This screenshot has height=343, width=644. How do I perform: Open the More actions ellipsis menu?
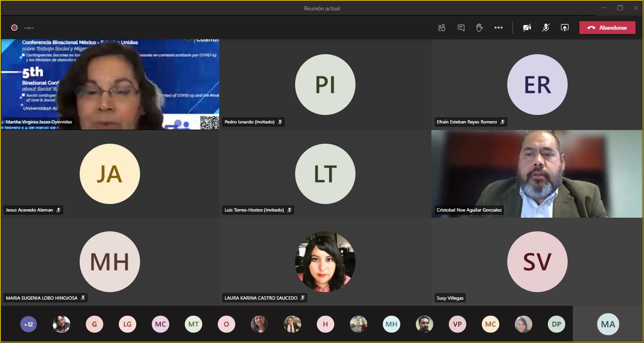pyautogui.click(x=498, y=28)
